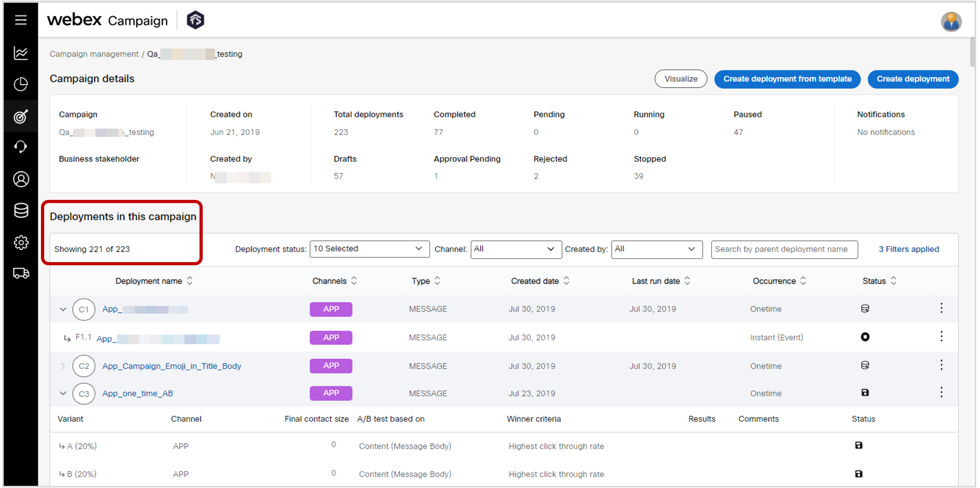Sort by Last run date column
This screenshot has height=488, width=980.
tap(687, 281)
